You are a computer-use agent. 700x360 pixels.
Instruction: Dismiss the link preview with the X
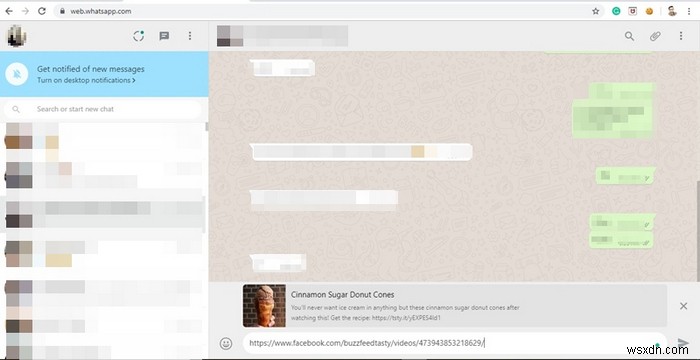tap(683, 306)
